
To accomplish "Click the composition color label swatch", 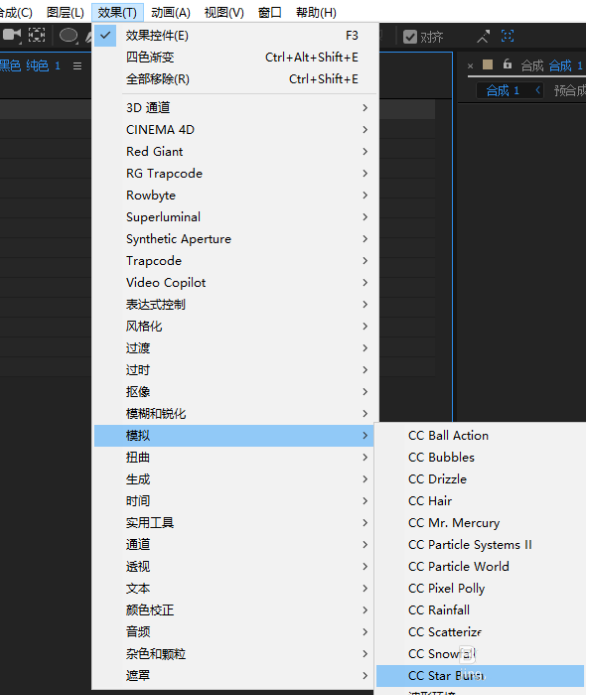I will tap(488, 65).
